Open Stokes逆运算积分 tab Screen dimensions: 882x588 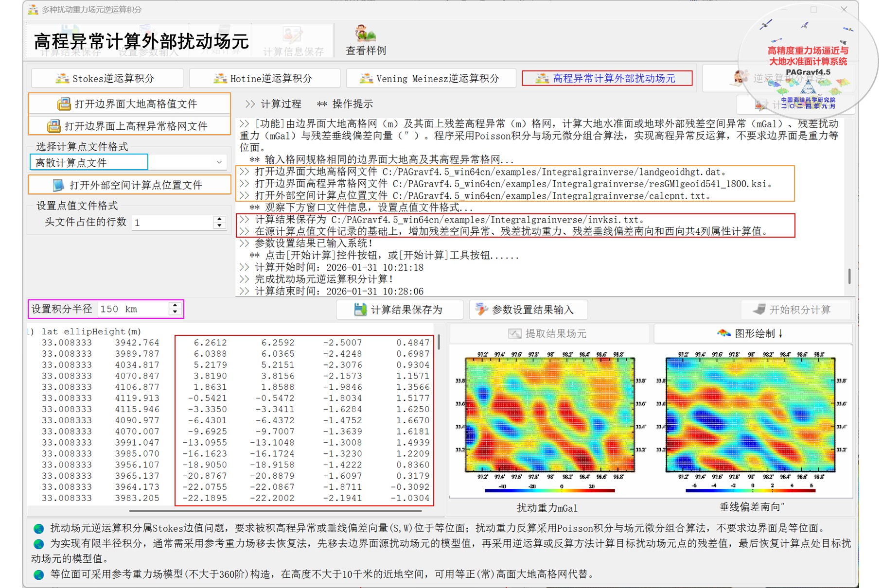107,78
